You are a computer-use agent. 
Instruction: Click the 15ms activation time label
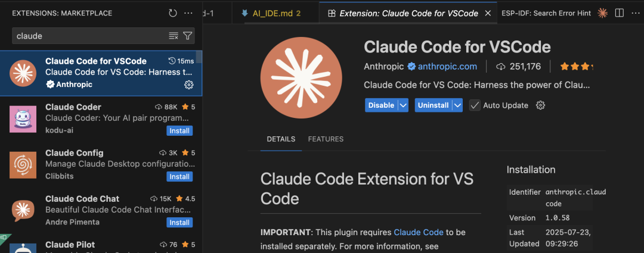(x=181, y=61)
